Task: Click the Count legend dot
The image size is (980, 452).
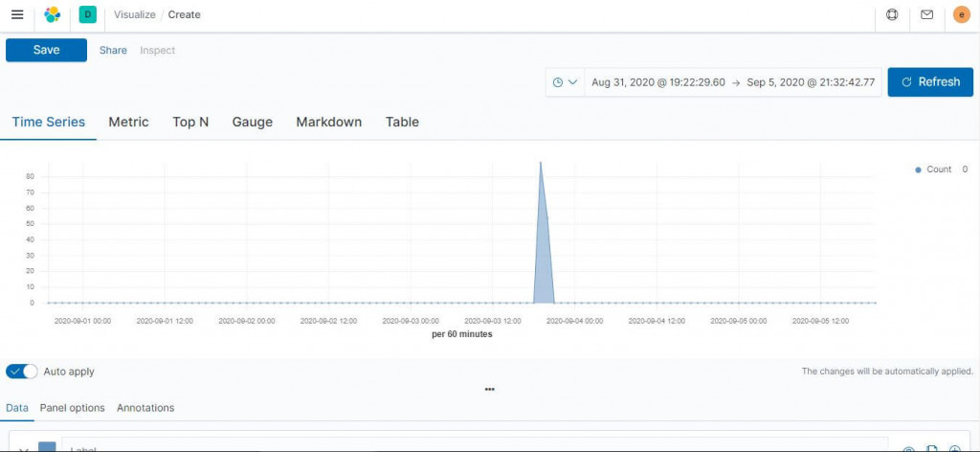Action: [x=918, y=169]
